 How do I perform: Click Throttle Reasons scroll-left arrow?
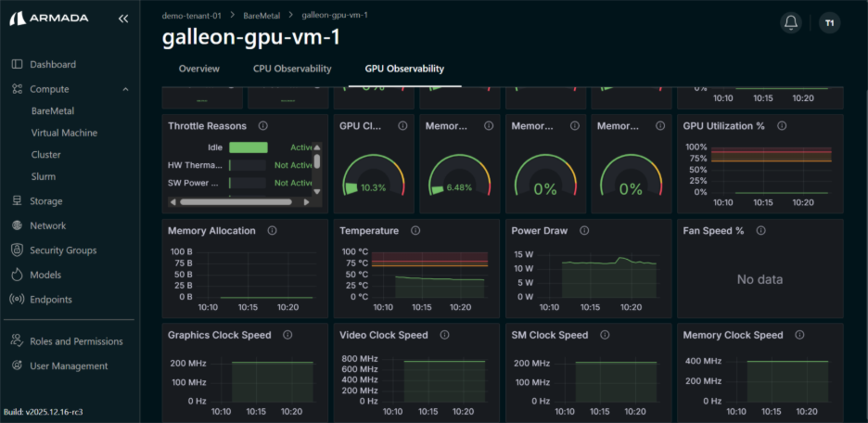[x=172, y=202]
